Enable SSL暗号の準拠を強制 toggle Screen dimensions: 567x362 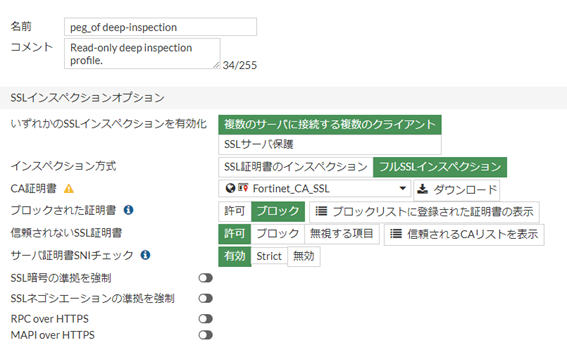(205, 278)
